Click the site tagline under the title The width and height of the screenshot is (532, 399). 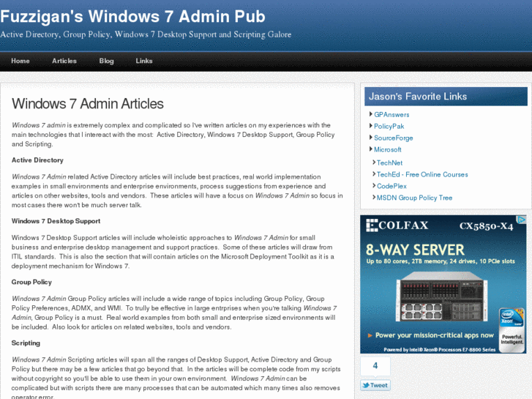point(146,34)
